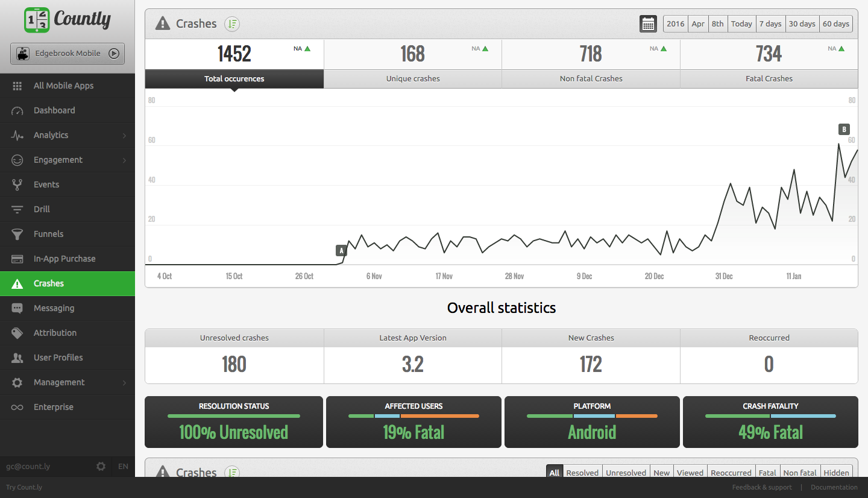This screenshot has height=498, width=868.
Task: Click the top Crashes header green list icon
Action: [x=232, y=24]
